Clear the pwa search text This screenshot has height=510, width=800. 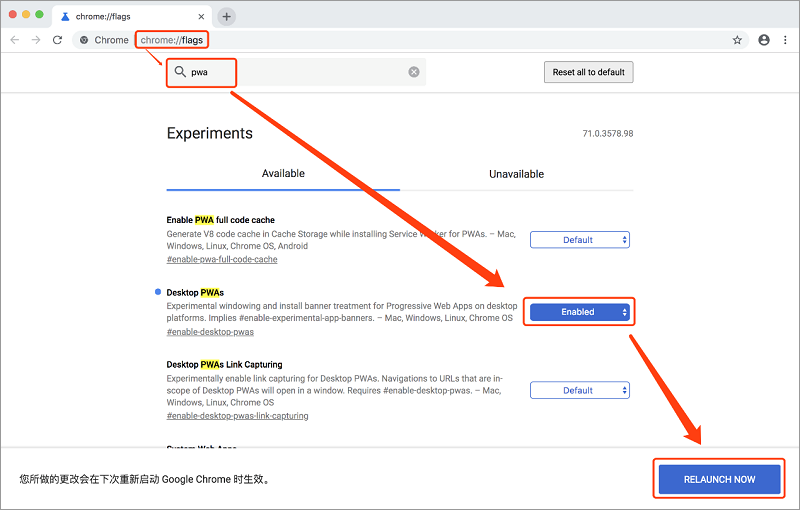[x=414, y=72]
